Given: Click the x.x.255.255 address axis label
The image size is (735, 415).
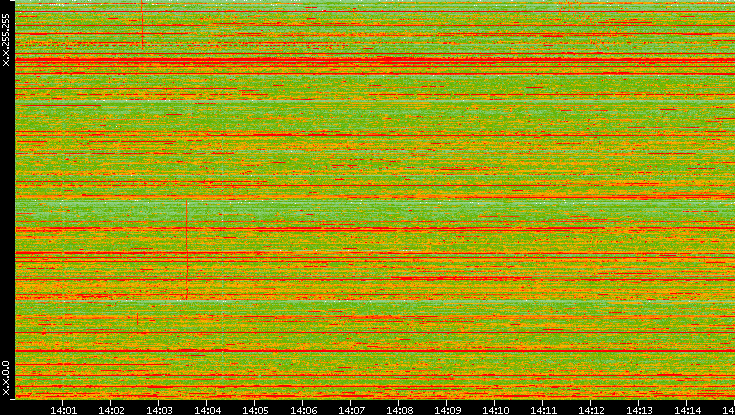Looking at the screenshot, I should point(6,40).
